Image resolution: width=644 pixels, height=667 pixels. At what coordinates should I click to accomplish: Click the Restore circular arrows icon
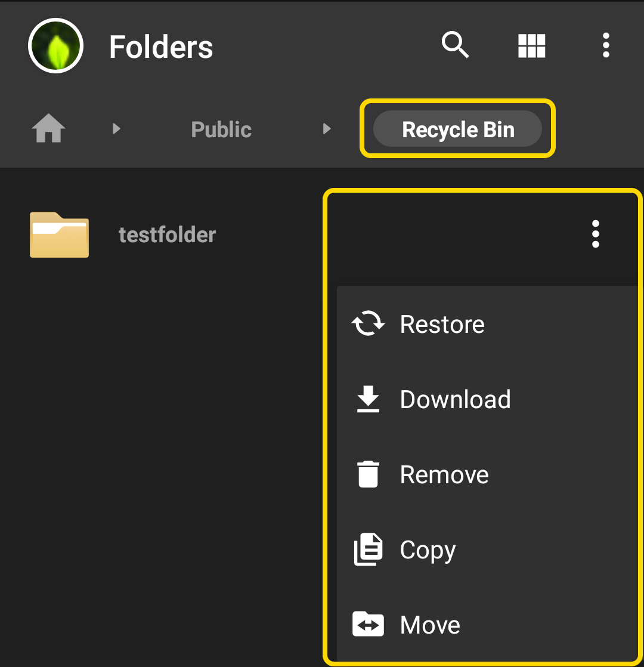click(368, 324)
